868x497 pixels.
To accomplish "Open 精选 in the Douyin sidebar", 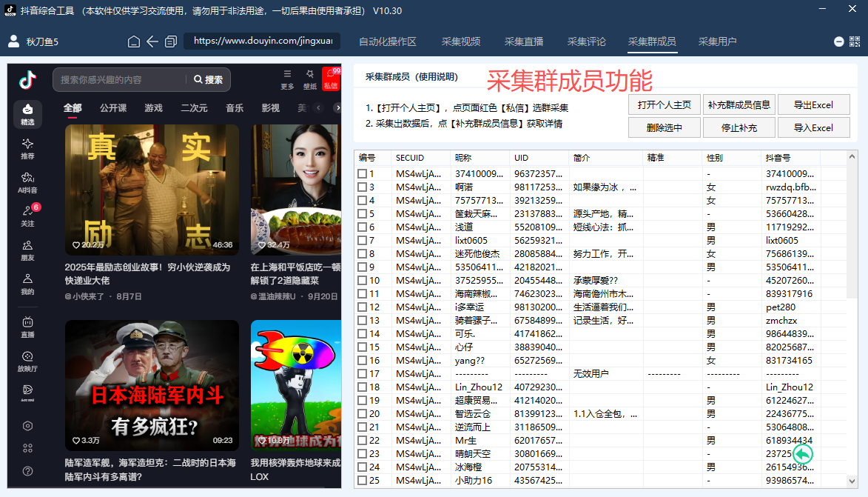I will pos(27,114).
